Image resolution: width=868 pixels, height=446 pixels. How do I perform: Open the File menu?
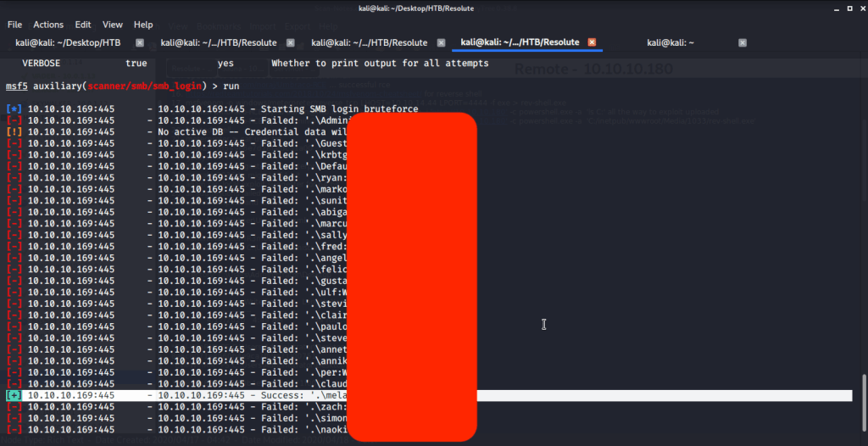point(14,25)
